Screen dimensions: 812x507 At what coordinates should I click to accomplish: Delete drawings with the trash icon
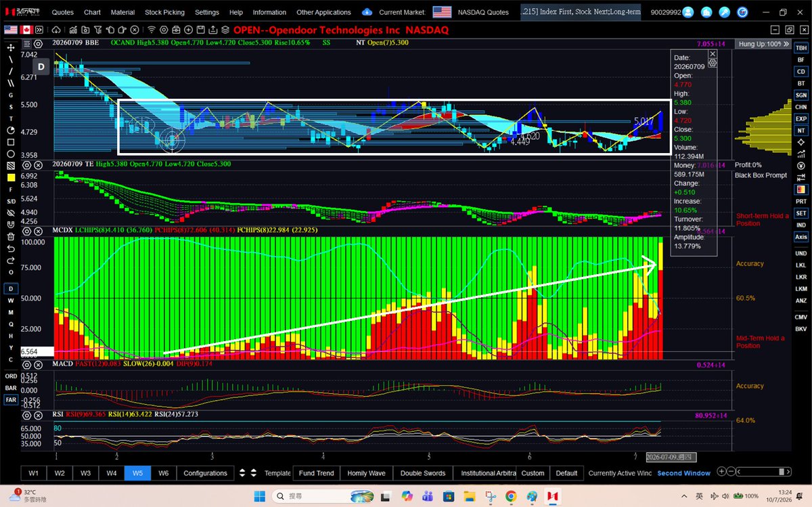point(11,236)
